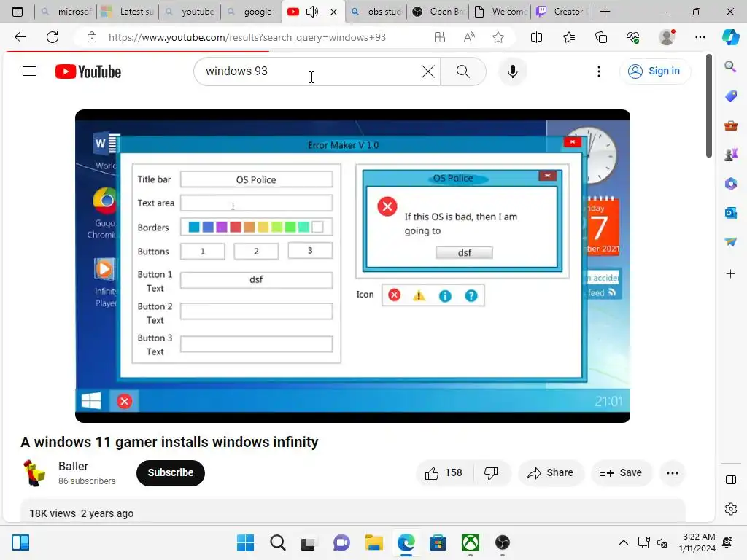
Task: Open a new browser tab
Action: 605,12
